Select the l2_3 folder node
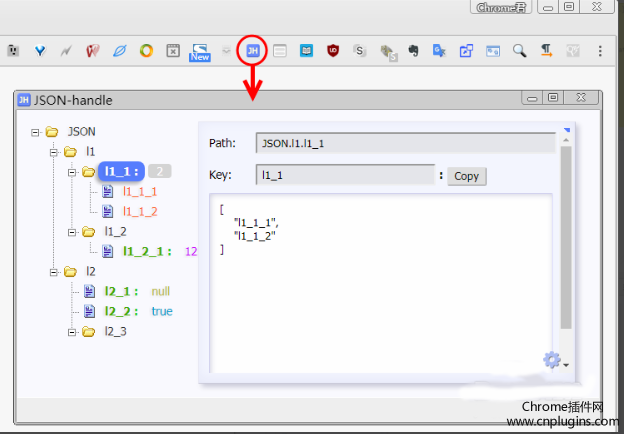 pyautogui.click(x=115, y=331)
